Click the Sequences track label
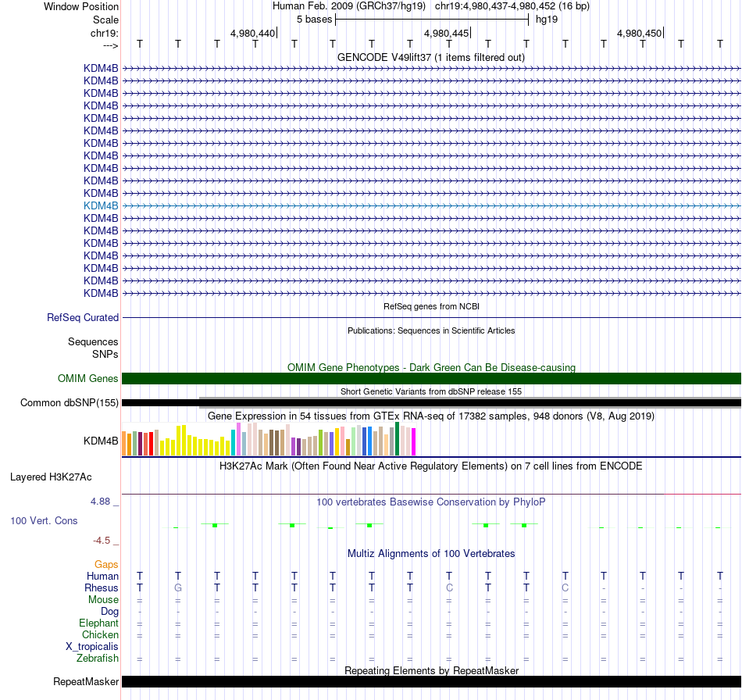 point(93,341)
